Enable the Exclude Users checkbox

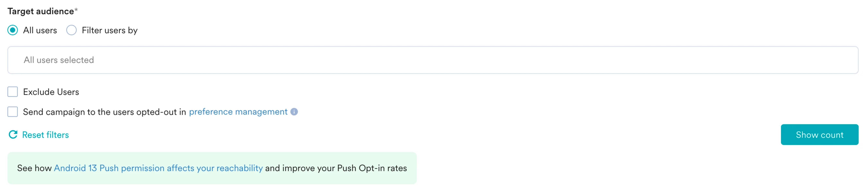pyautogui.click(x=13, y=92)
